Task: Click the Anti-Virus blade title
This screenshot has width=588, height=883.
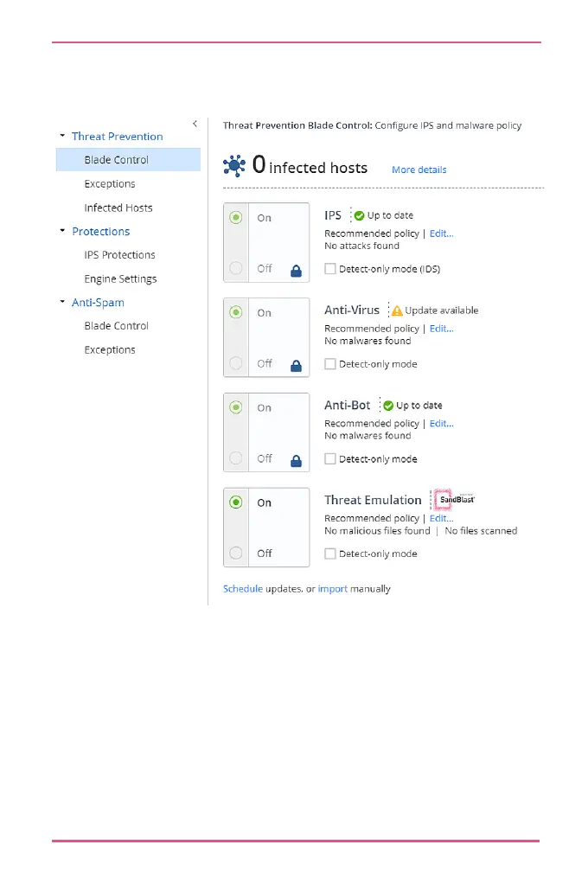Action: point(352,310)
